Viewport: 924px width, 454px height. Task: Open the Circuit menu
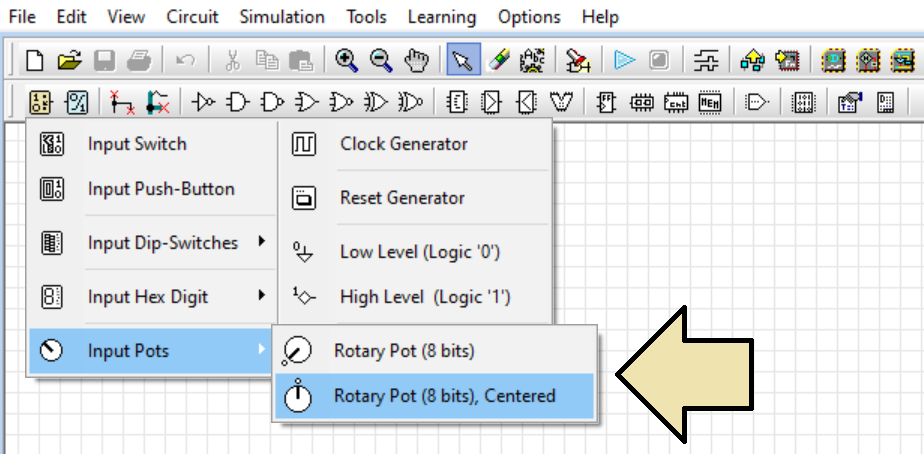pyautogui.click(x=192, y=17)
